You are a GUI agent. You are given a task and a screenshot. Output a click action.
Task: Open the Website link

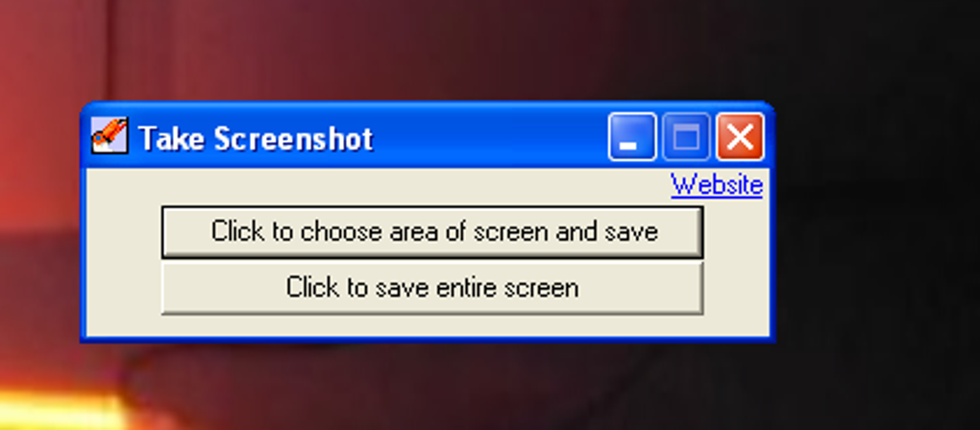[x=717, y=185]
